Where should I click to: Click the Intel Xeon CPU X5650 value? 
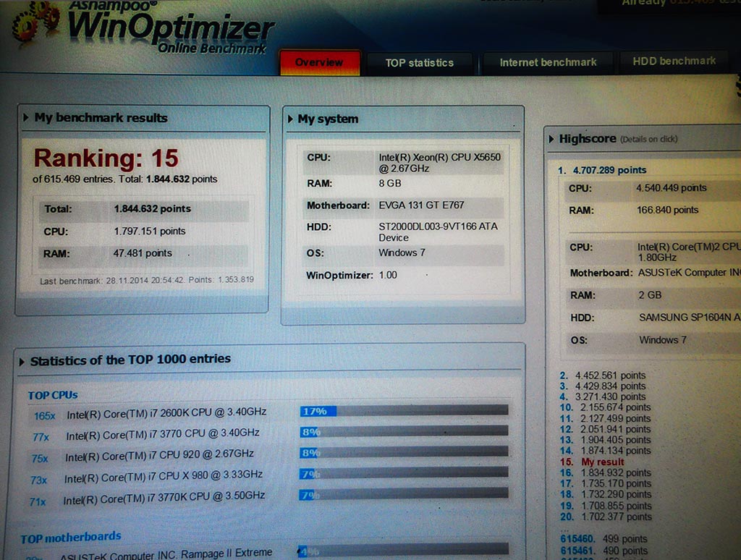[439, 163]
